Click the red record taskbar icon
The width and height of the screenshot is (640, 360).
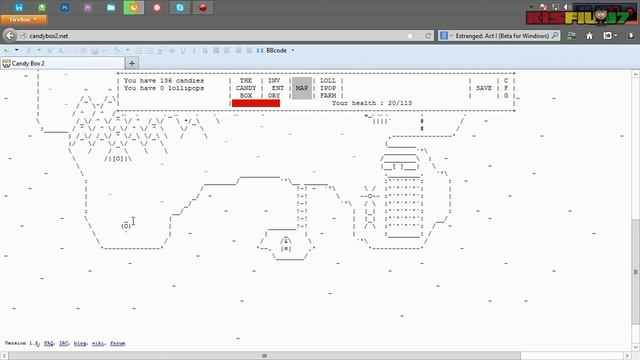203,7
